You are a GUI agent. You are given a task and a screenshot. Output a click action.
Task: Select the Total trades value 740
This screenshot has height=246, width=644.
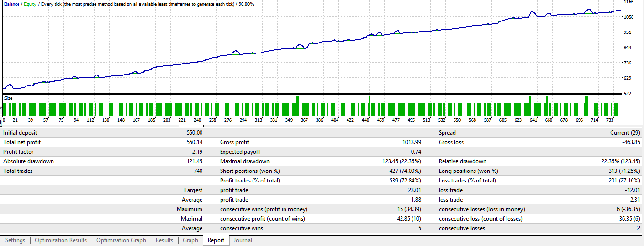pyautogui.click(x=197, y=171)
